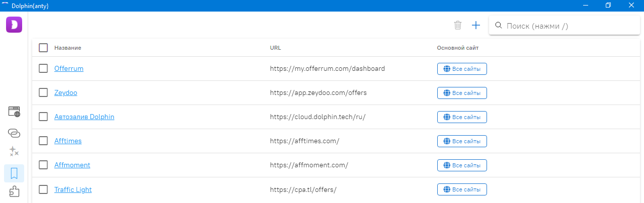644x203 pixels.
Task: Open the proxies chain-link sidebar icon
Action: (14, 133)
